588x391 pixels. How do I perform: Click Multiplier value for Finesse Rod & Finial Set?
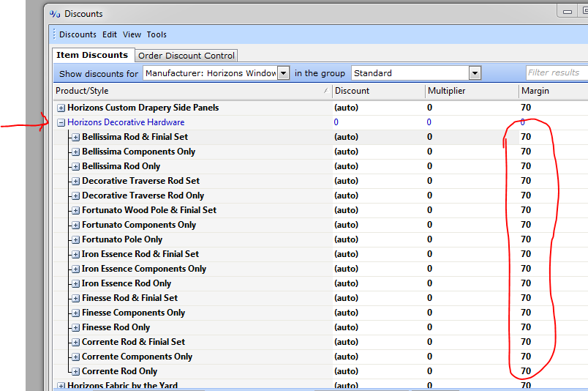429,298
